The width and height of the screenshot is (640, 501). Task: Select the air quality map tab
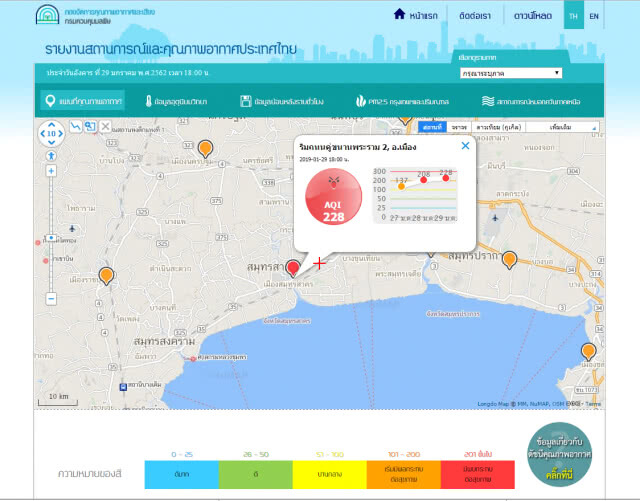pyautogui.click(x=83, y=101)
